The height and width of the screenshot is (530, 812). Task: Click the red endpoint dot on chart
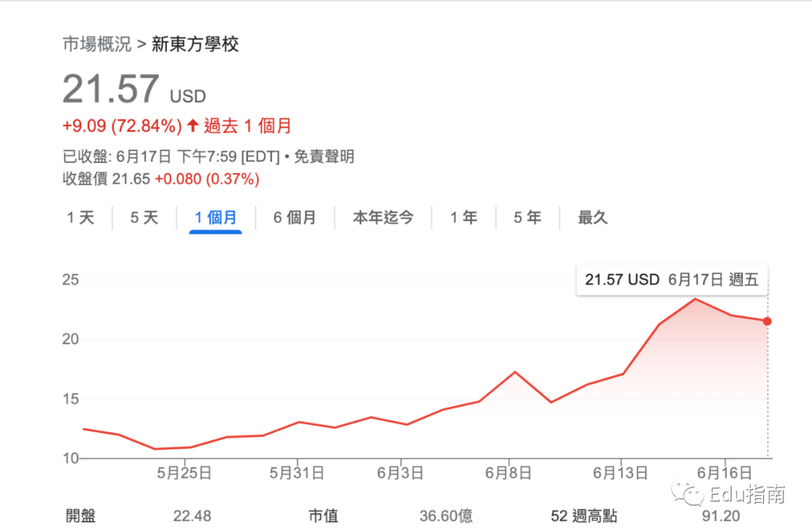(x=768, y=322)
